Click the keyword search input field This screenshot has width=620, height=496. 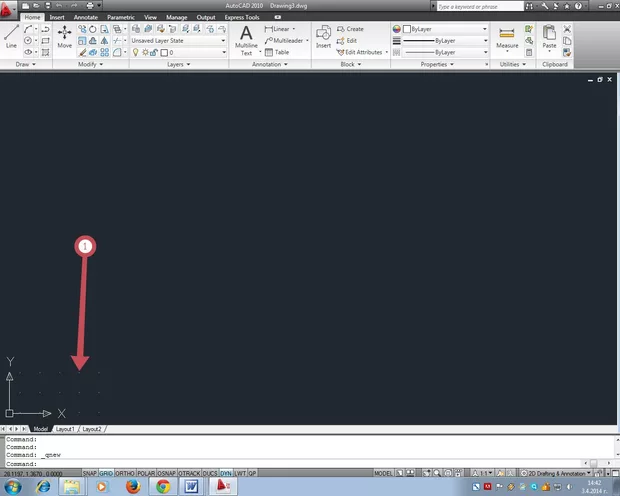point(480,6)
